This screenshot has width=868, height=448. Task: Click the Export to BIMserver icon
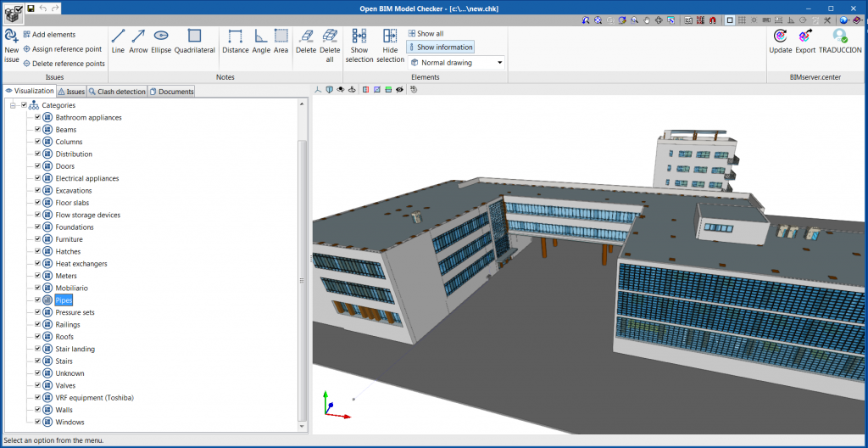(805, 36)
